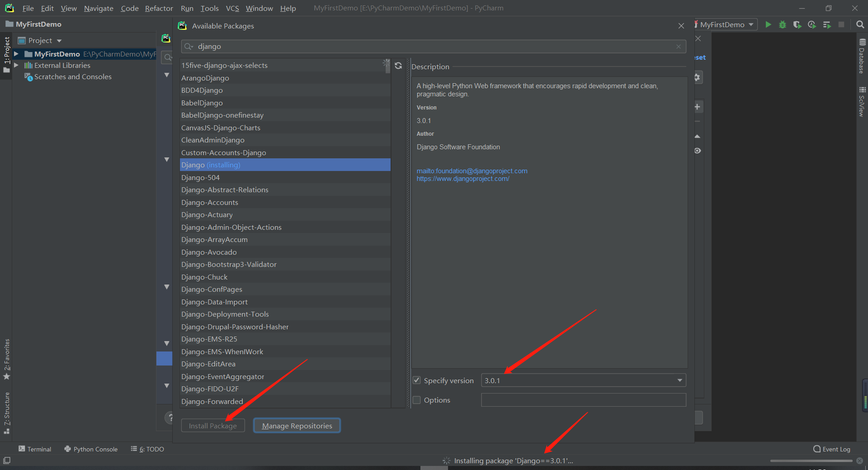
Task: Expand External Libraries node
Action: click(x=16, y=65)
